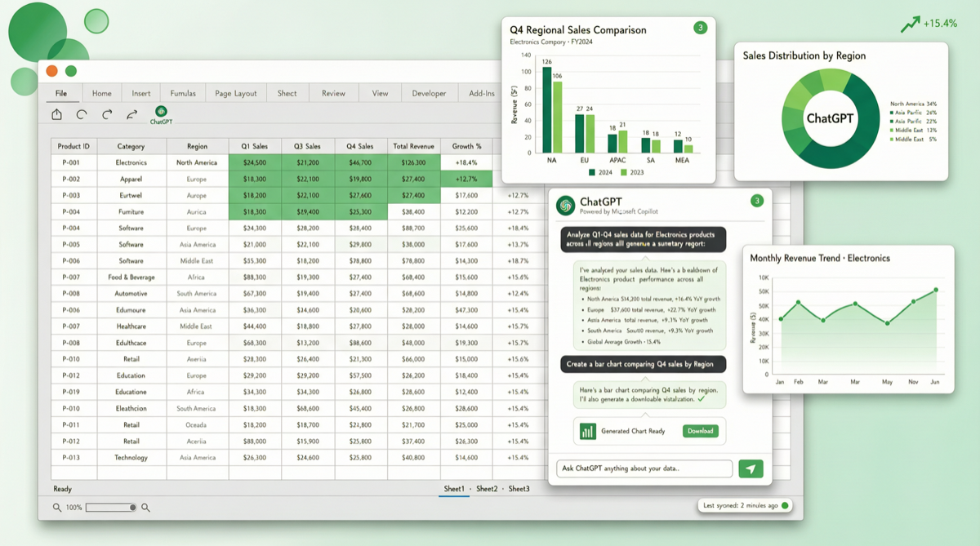Screen dimensions: 980x546
Task: Select the Q3 Sales column header
Action: pos(308,146)
